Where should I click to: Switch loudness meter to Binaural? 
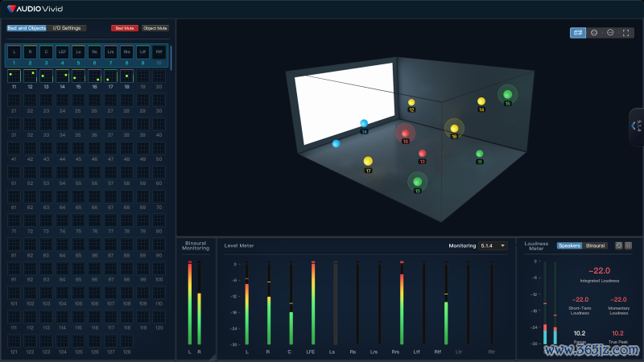596,245
